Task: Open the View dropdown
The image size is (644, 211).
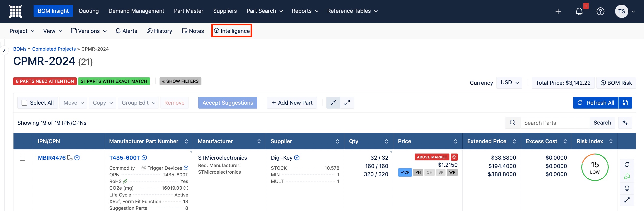Action: coord(52,31)
